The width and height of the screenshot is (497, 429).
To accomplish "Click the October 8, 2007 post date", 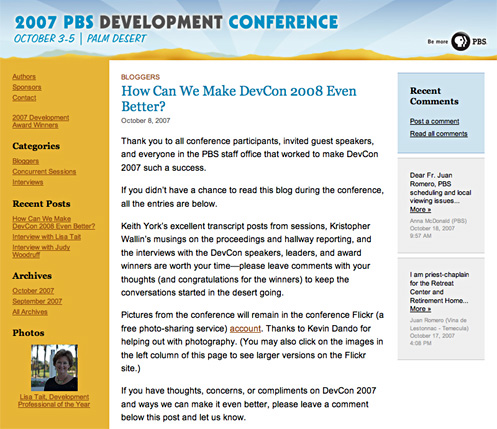I will (145, 121).
